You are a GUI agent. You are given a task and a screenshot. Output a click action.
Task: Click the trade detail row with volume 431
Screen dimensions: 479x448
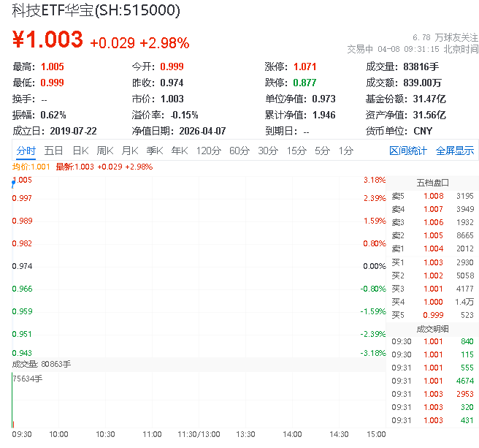tap(432, 420)
